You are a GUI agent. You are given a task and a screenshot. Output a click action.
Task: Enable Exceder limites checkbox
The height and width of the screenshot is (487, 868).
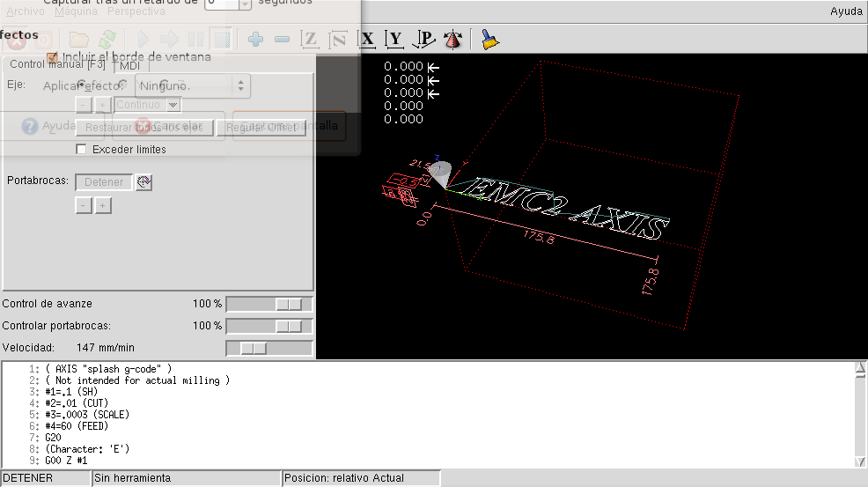tap(81, 149)
